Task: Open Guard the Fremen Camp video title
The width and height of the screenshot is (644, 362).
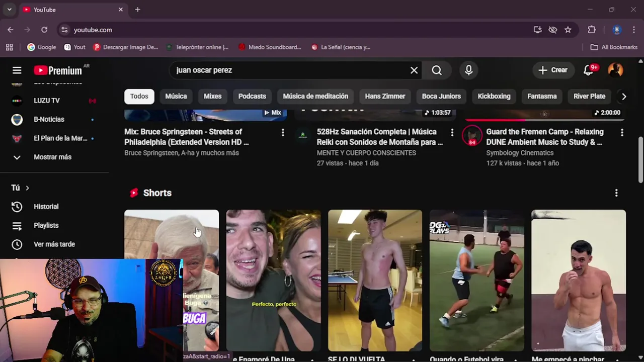Action: [545, 137]
